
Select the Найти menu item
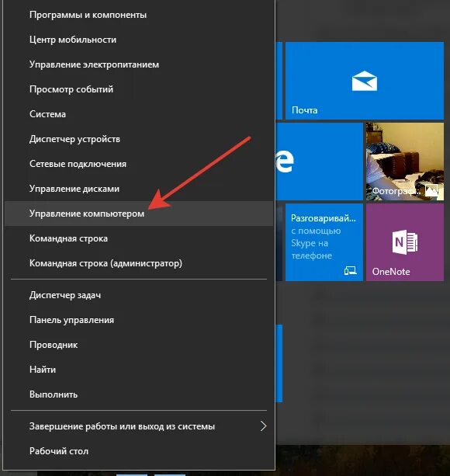pos(139,370)
